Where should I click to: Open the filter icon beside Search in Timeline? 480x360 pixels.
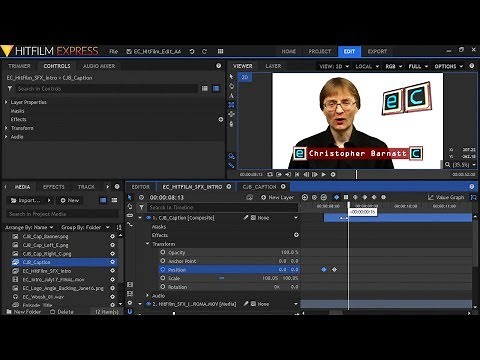tap(141, 207)
